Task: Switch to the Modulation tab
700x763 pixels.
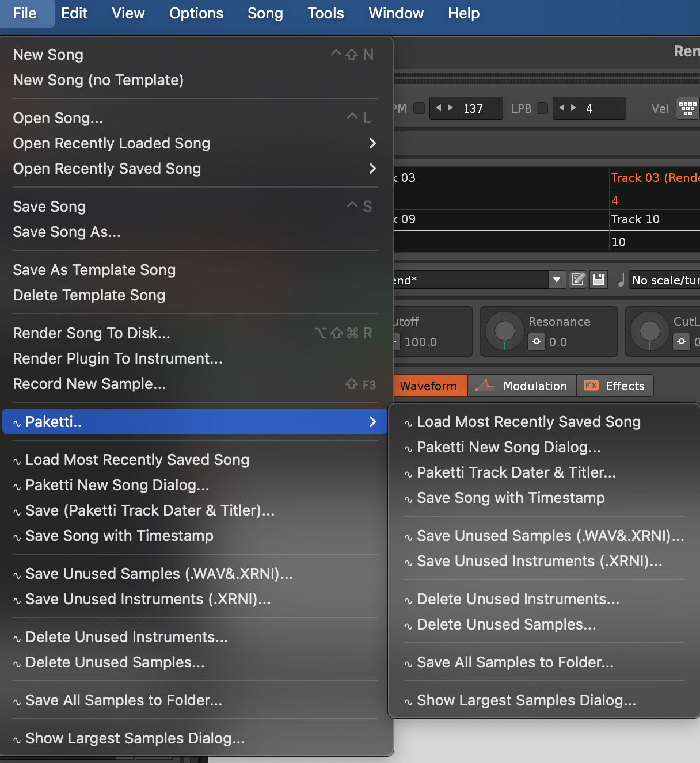Action: point(522,386)
